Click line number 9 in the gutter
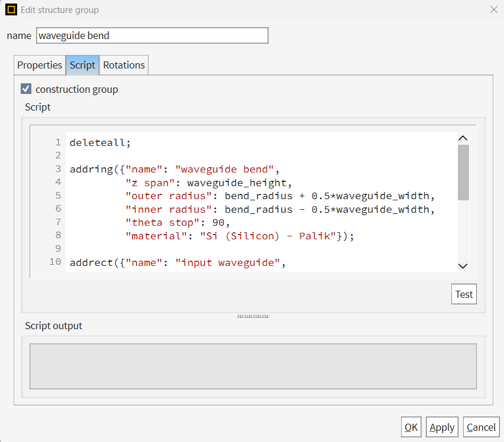The height and width of the screenshot is (442, 504). click(x=58, y=248)
